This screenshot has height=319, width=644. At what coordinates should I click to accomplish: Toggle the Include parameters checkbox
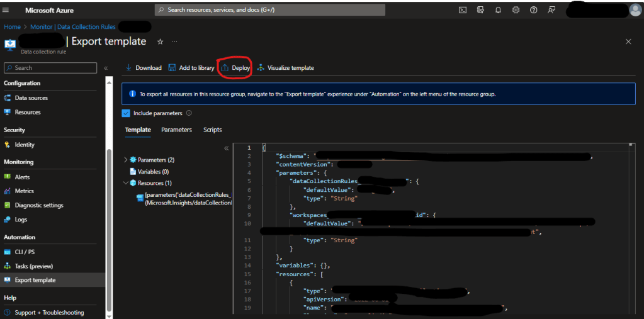(x=125, y=113)
